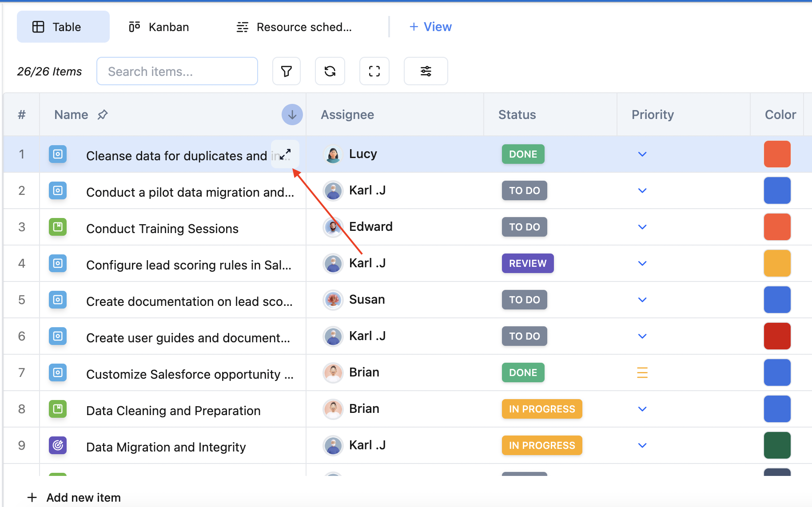Viewport: 812px width, 507px height.
Task: Click the add View button
Action: point(430,27)
